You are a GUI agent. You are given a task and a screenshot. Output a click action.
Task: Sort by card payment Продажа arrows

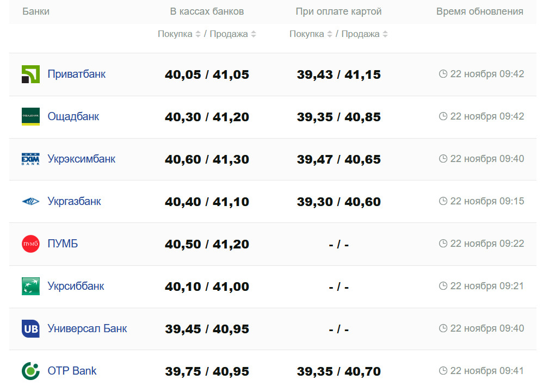[x=385, y=34]
